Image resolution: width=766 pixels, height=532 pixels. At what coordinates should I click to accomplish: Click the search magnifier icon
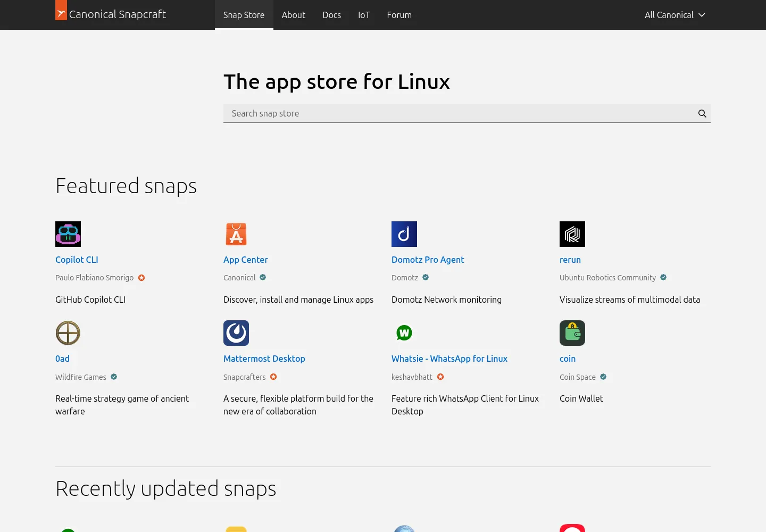(702, 113)
